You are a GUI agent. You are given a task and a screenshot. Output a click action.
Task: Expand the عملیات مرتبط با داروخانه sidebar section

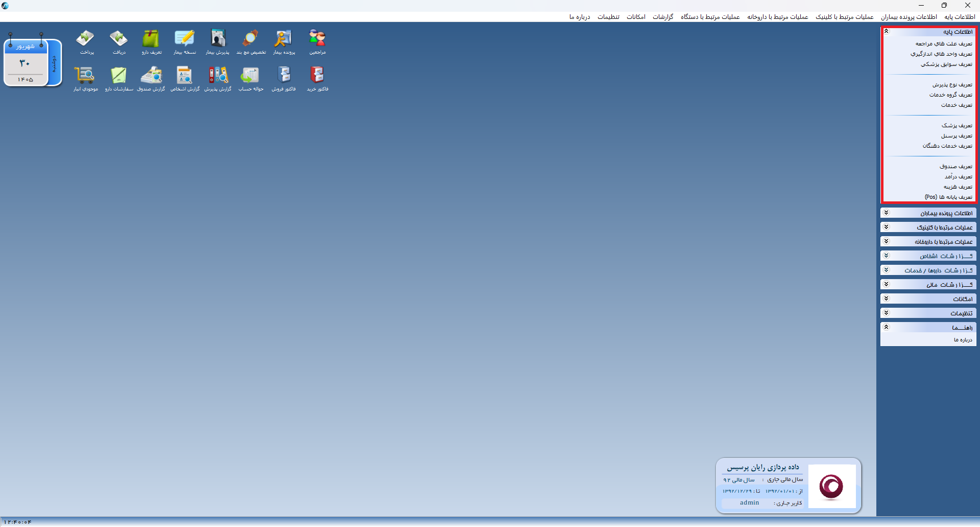click(887, 241)
